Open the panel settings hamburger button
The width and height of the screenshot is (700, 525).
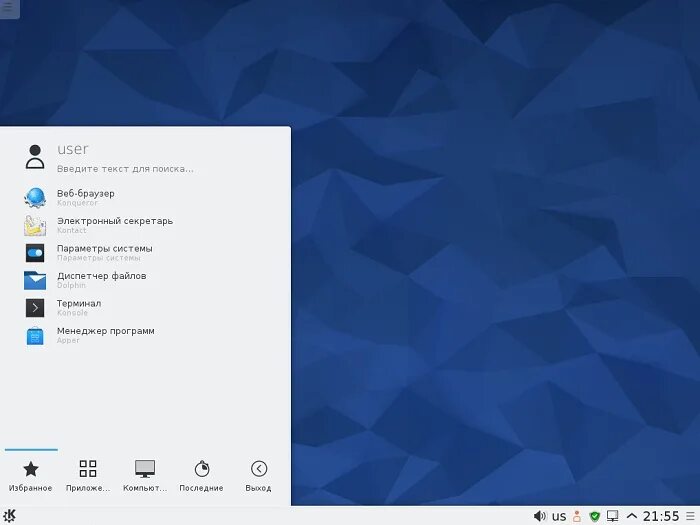coord(691,517)
